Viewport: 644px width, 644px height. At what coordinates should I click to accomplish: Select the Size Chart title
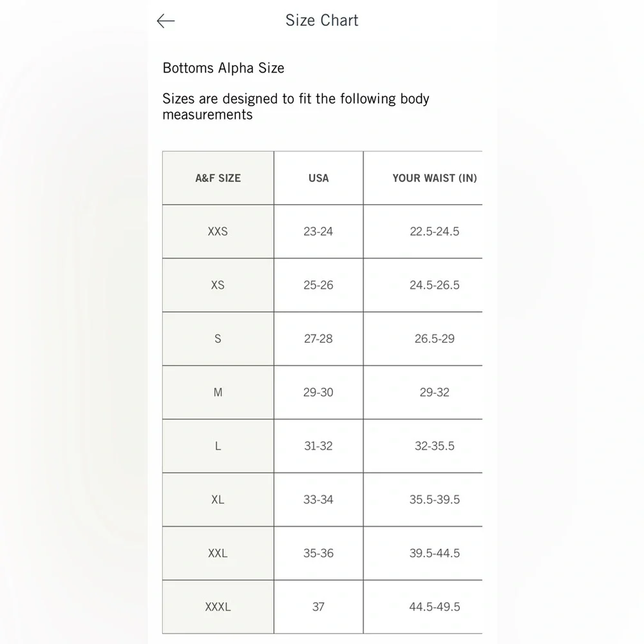point(322,20)
